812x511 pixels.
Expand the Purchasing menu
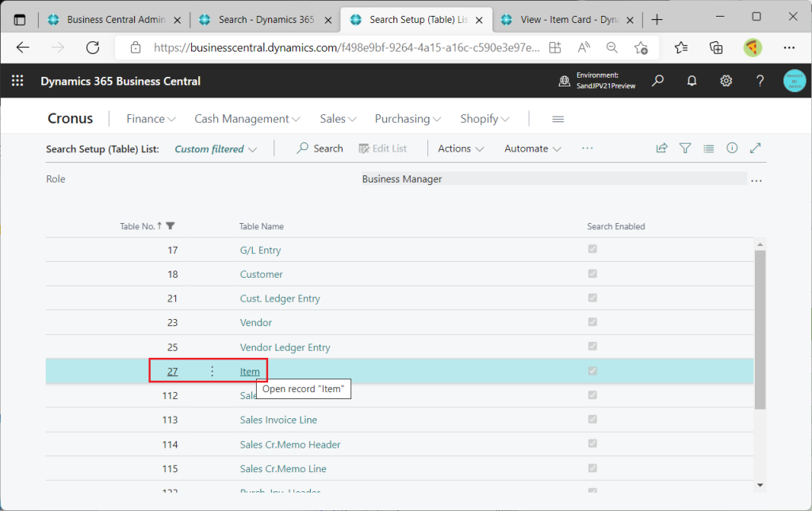click(408, 119)
